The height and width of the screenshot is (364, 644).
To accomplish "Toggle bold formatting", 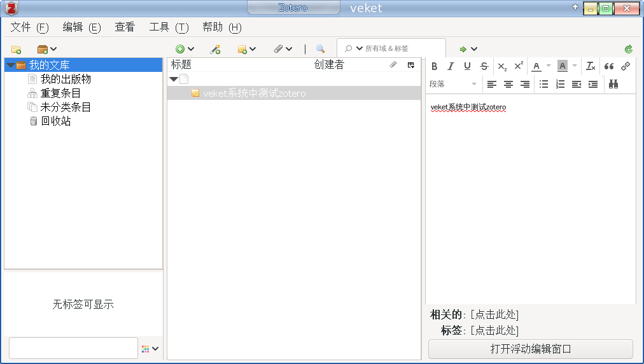I will click(434, 66).
